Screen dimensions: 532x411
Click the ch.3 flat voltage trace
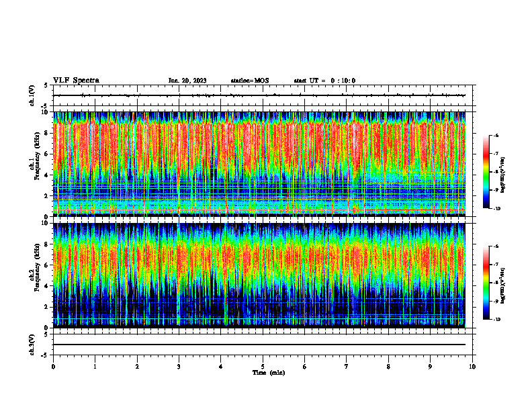coord(259,345)
